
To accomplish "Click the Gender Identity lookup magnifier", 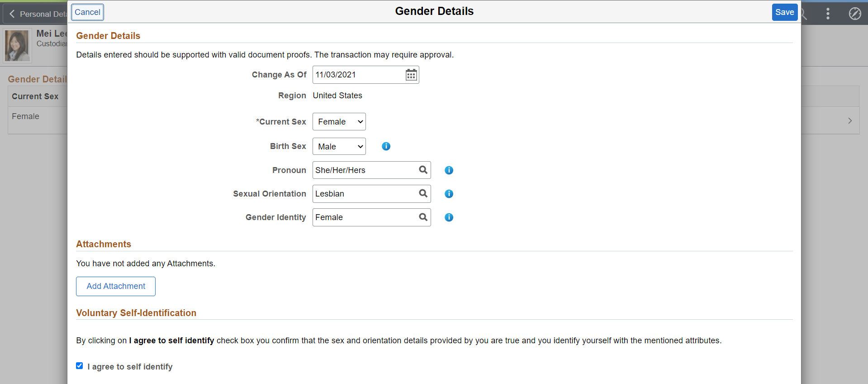I will pos(423,217).
